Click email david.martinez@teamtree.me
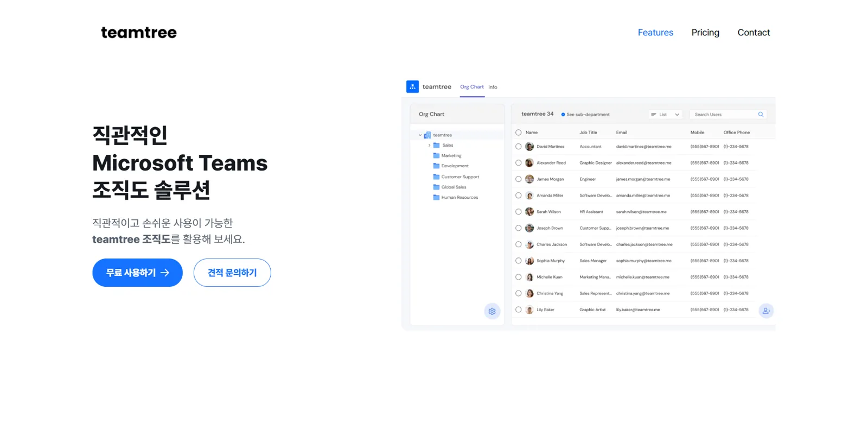 [x=643, y=147]
